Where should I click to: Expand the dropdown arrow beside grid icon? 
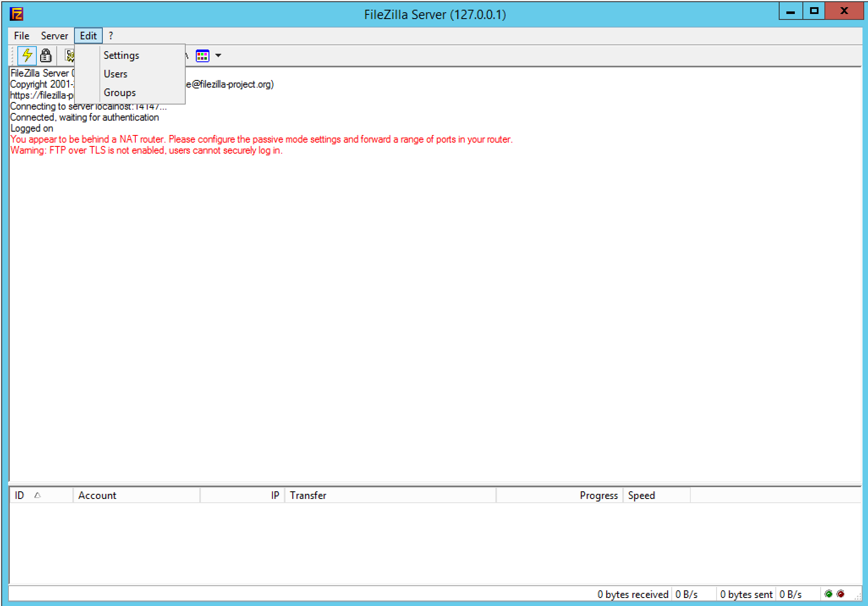pyautogui.click(x=218, y=55)
